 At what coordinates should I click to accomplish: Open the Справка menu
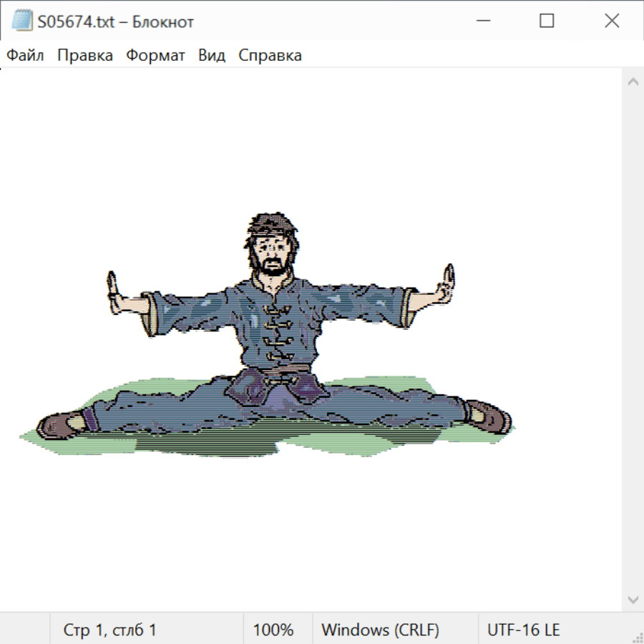tap(270, 56)
